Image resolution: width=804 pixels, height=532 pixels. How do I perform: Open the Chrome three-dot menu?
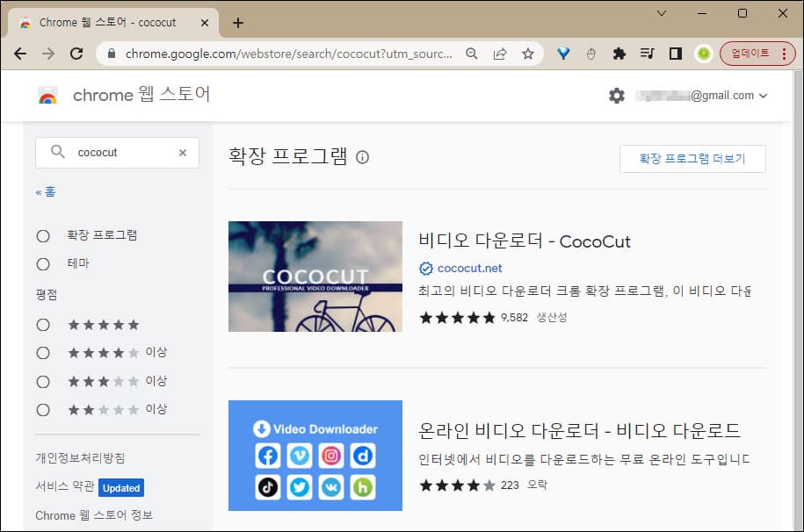coord(785,53)
